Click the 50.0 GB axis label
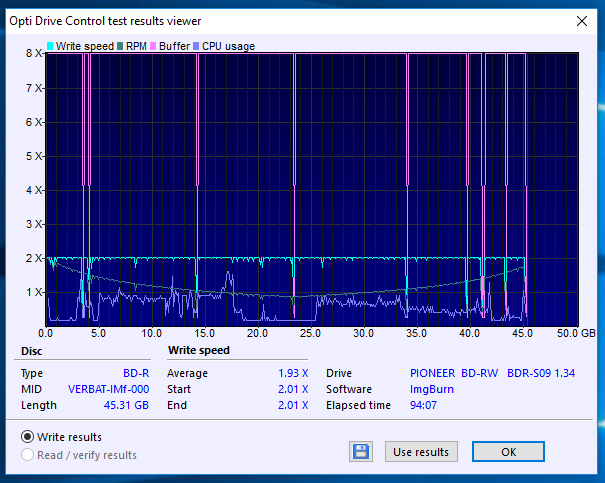Screen dimensions: 605x483 [x=576, y=333]
